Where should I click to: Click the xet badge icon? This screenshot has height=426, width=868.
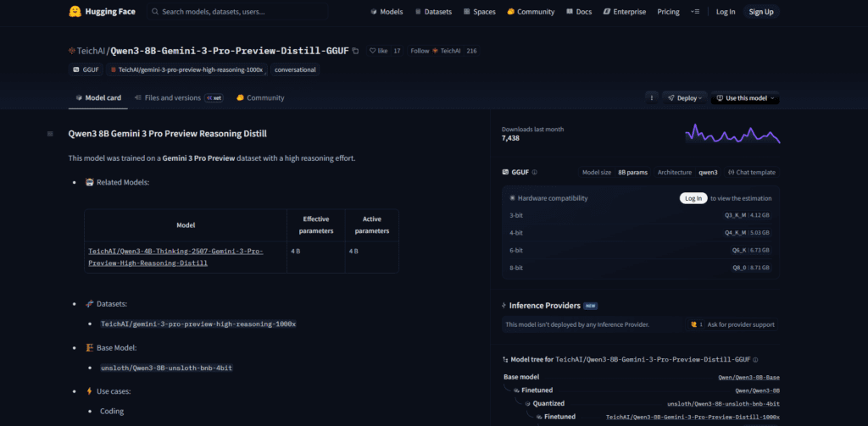point(214,98)
